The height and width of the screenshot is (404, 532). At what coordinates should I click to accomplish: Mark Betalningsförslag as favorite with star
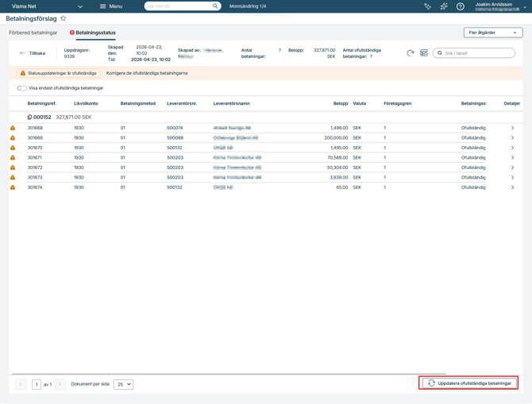click(x=63, y=19)
